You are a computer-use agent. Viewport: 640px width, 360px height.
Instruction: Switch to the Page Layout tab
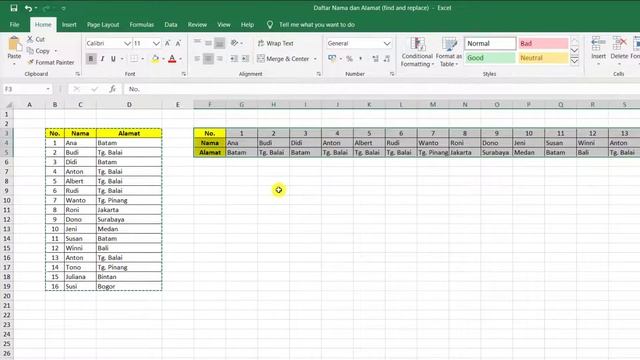tap(103, 24)
